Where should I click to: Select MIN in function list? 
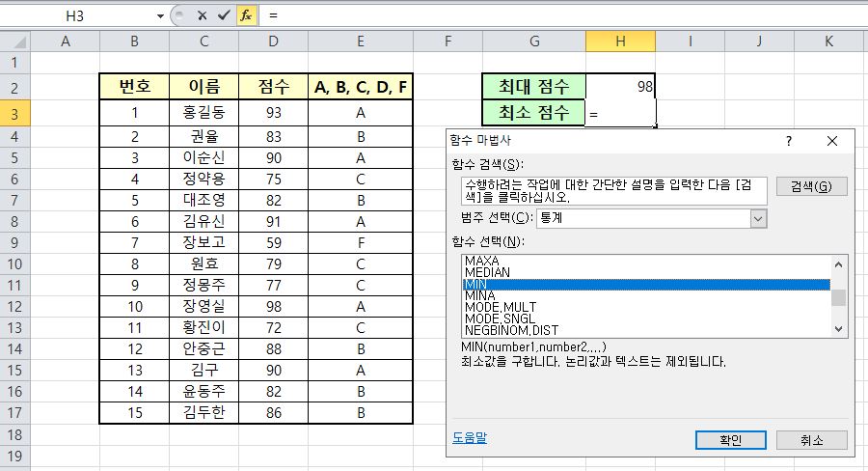coord(646,285)
